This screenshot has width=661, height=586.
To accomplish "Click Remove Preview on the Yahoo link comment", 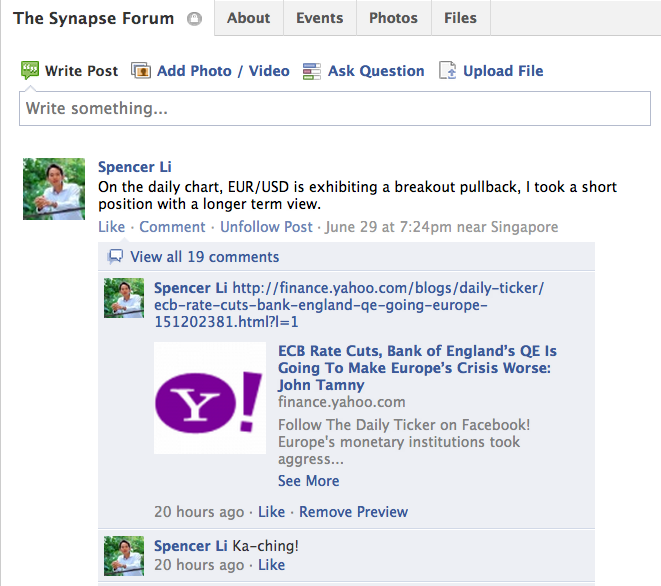I will coord(353,511).
